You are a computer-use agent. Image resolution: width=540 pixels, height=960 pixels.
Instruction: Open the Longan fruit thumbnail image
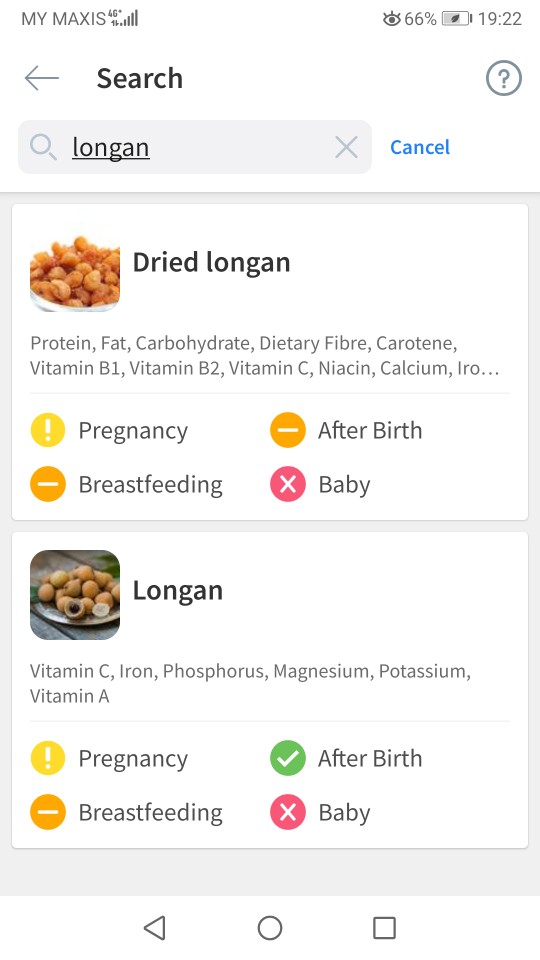point(75,594)
